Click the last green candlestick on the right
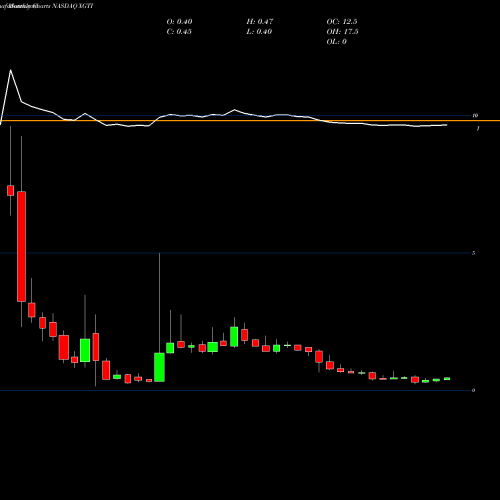This screenshot has width=500, height=500. pos(447,379)
